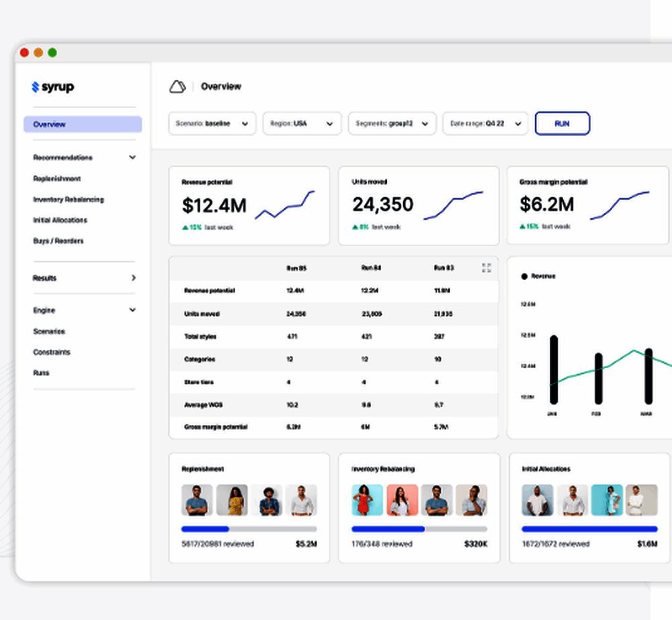Click the syrup logo icon
Image resolution: width=672 pixels, height=620 pixels.
35,87
